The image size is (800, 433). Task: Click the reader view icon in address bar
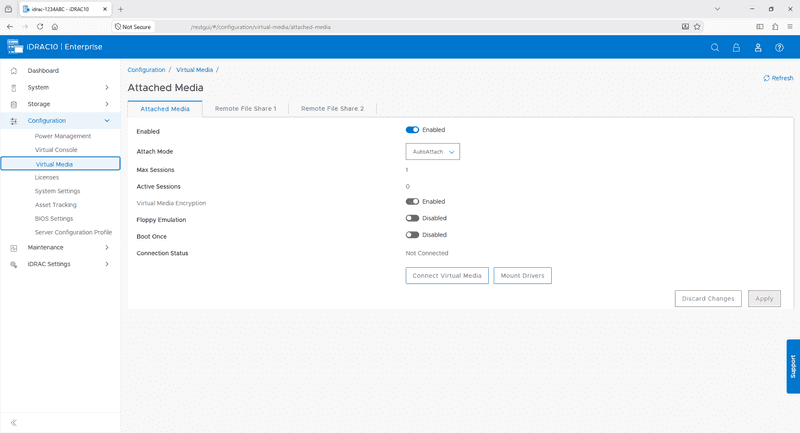pyautogui.click(x=685, y=27)
